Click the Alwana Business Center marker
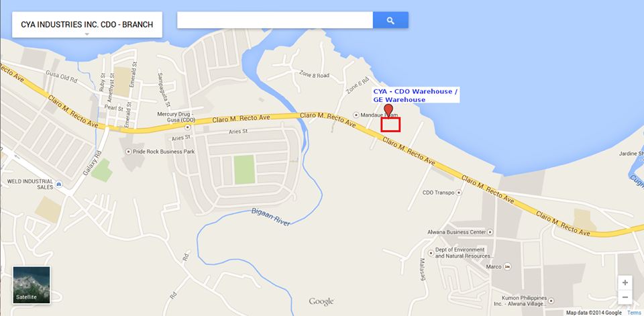The height and width of the screenshot is (316, 644). click(x=490, y=232)
